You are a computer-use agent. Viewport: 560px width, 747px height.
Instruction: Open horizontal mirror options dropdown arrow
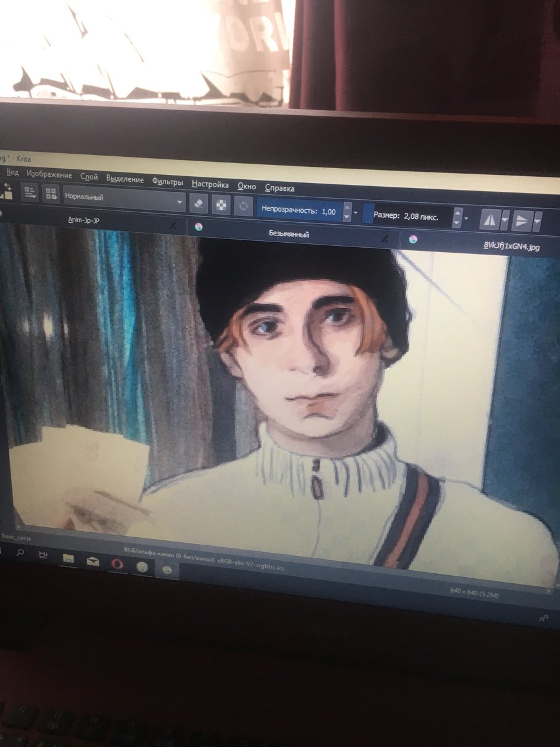coord(505,221)
